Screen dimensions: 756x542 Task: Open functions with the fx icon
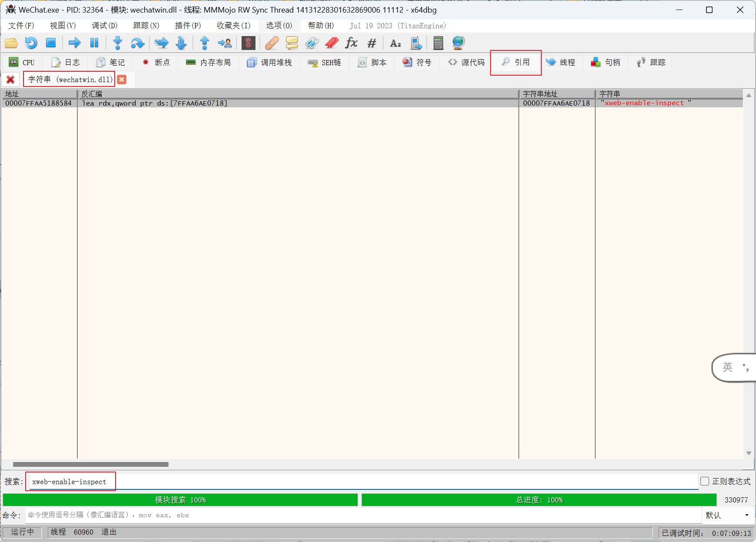351,43
